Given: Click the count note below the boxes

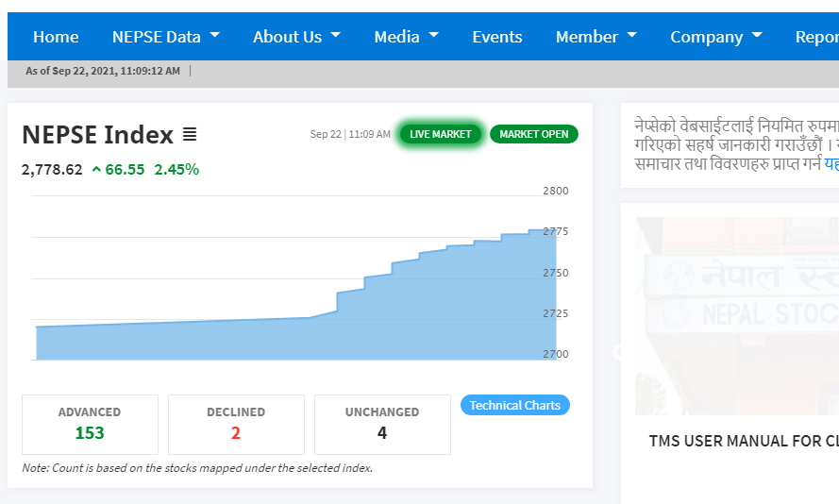Looking at the screenshot, I should click(x=197, y=468).
